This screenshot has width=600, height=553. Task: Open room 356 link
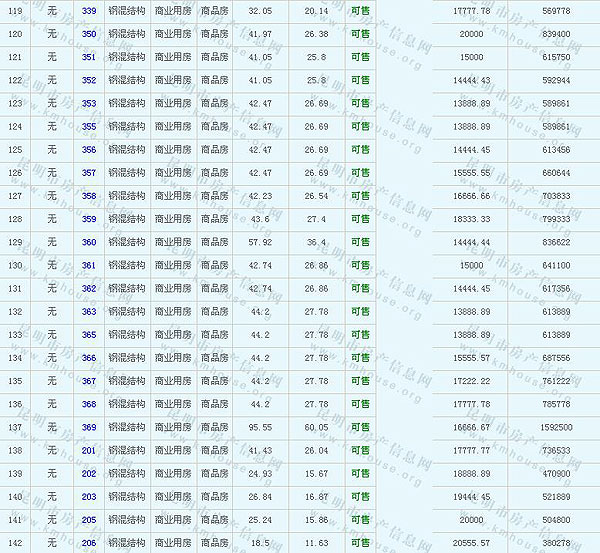pyautogui.click(x=89, y=150)
